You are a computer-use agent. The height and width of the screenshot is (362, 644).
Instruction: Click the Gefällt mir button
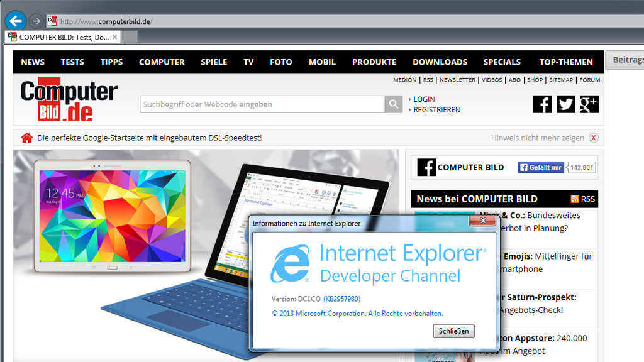point(540,167)
